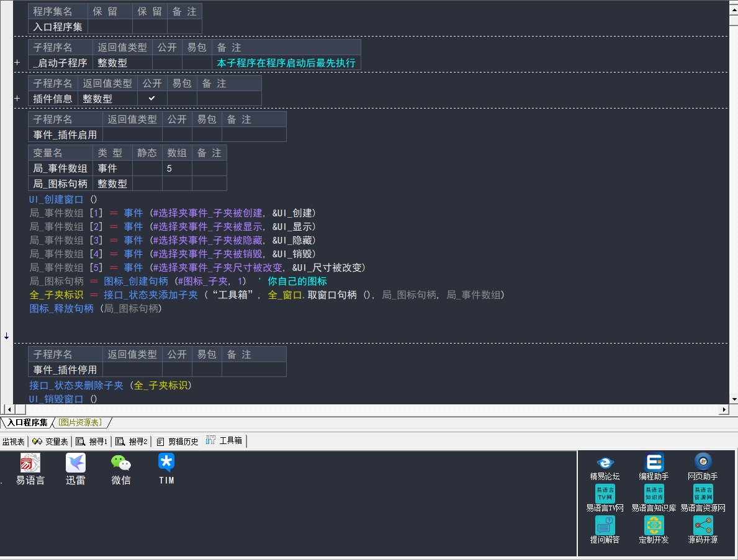Viewport: 738px width, 560px height.
Task: Expand the _启动子程序 subroutine
Action: click(17, 63)
